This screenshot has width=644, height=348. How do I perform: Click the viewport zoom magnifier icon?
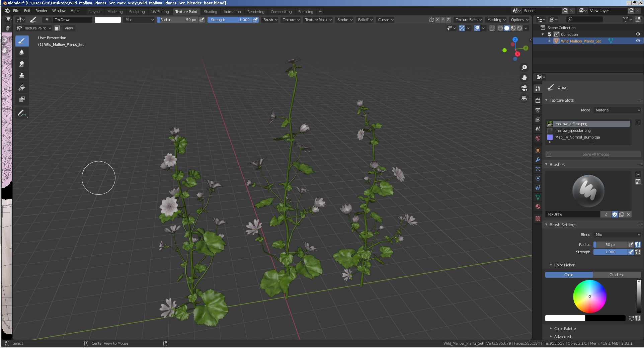[524, 68]
